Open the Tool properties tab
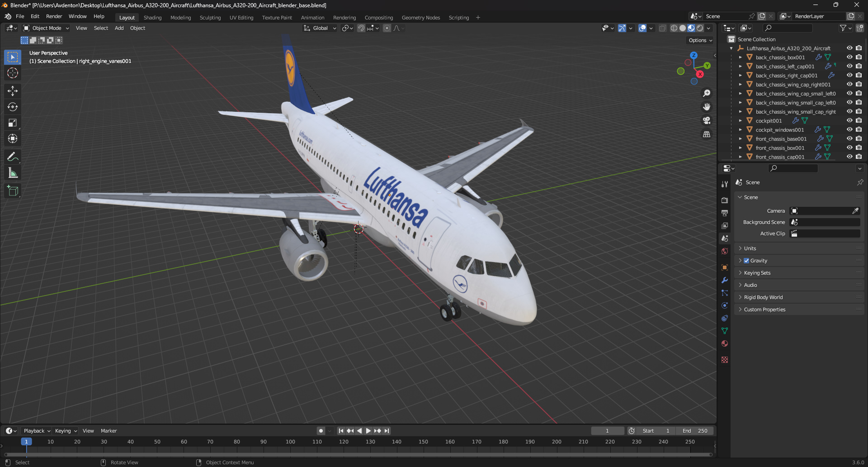The image size is (868, 467). [x=725, y=184]
